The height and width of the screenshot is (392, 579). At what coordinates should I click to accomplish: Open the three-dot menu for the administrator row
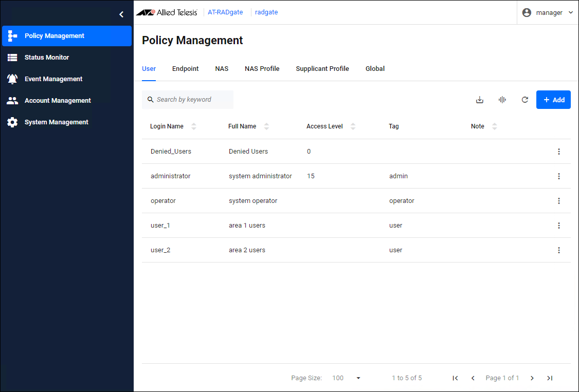click(558, 176)
